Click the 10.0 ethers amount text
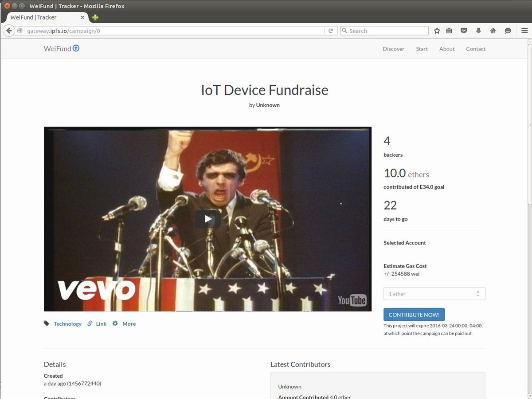The image size is (532, 399). (x=406, y=174)
